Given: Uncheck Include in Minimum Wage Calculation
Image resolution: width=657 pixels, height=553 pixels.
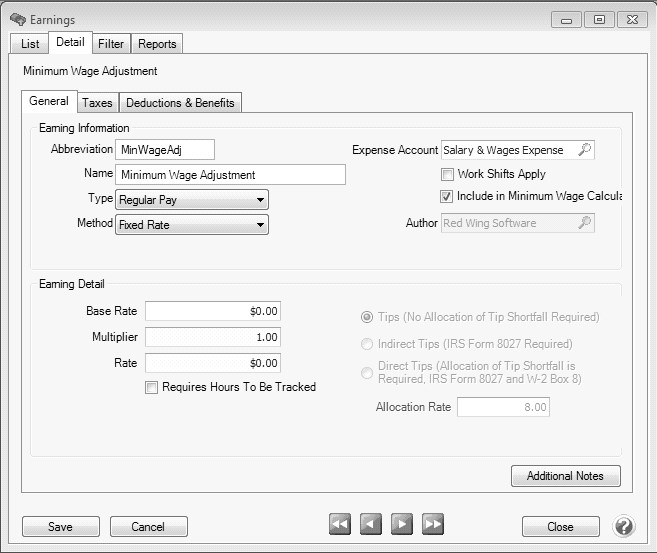Looking at the screenshot, I should (447, 197).
